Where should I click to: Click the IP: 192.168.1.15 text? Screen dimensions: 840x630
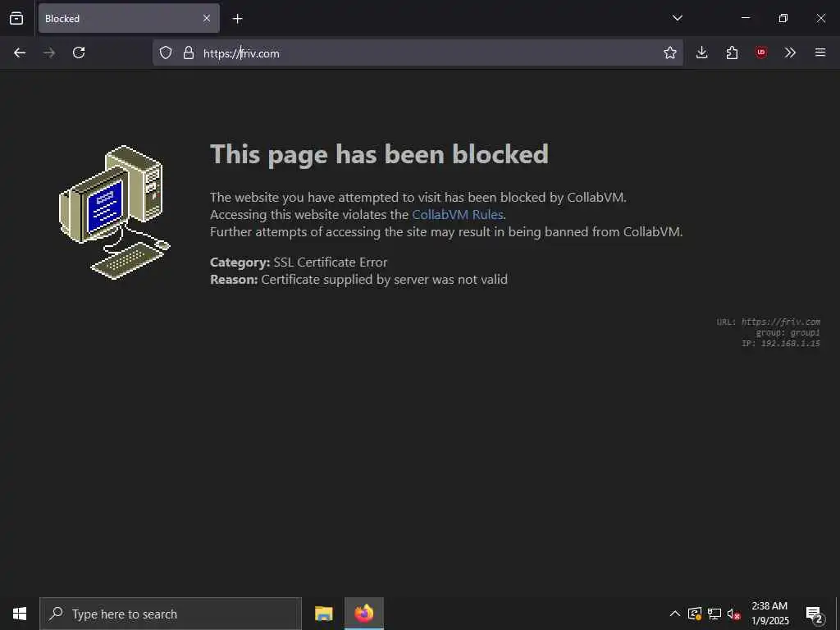[781, 344]
